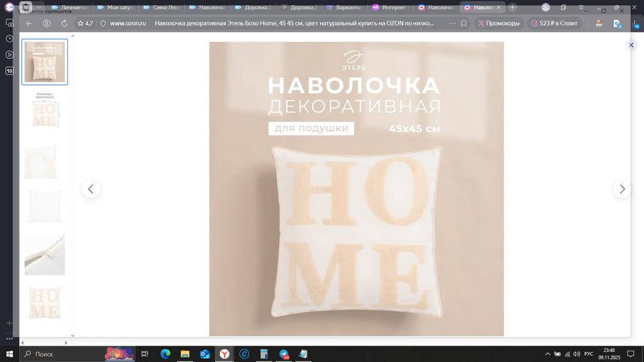Switch keyboard layout via РУС indicator

pos(589,354)
